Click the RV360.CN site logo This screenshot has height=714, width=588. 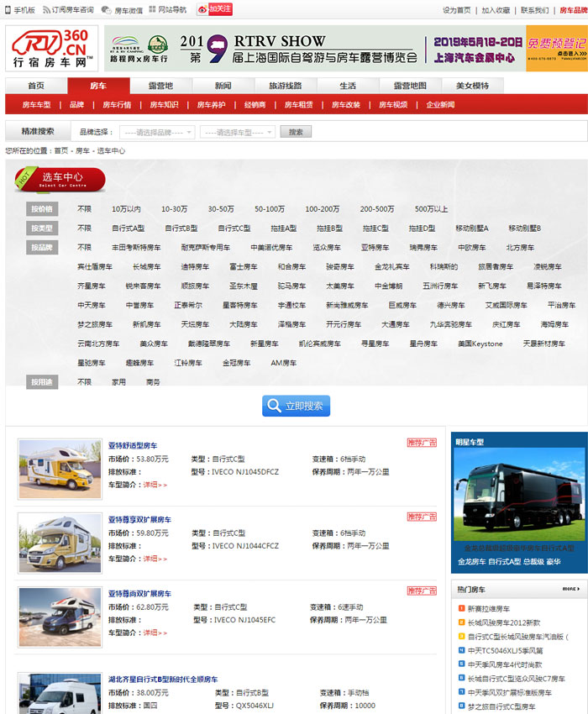[x=51, y=48]
